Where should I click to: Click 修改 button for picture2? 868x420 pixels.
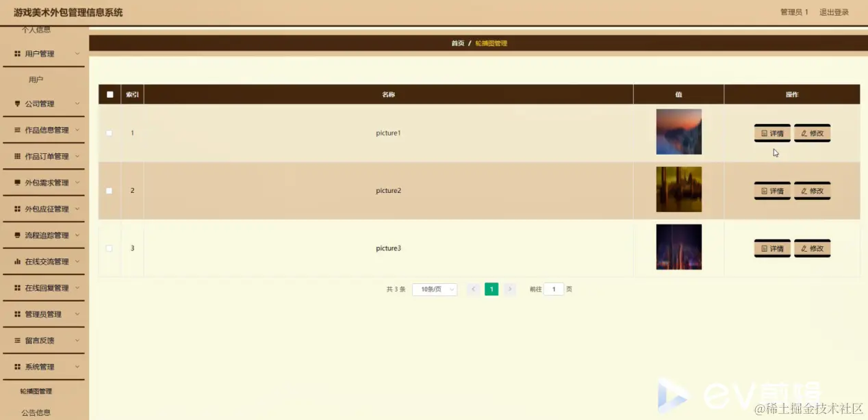[x=812, y=191]
